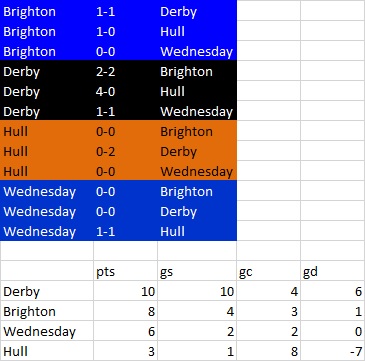Click away cell 'Wednesday' in Brighton 0-0 row
Screen dimensions: 365x361
pyautogui.click(x=197, y=52)
